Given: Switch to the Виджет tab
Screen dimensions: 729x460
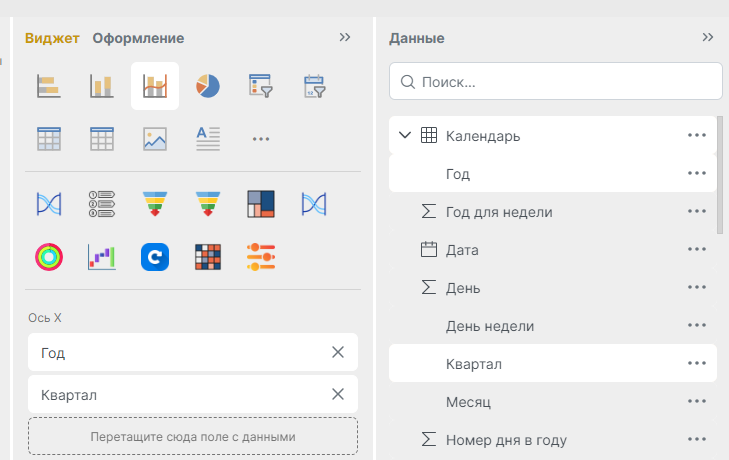Looking at the screenshot, I should [x=52, y=38].
